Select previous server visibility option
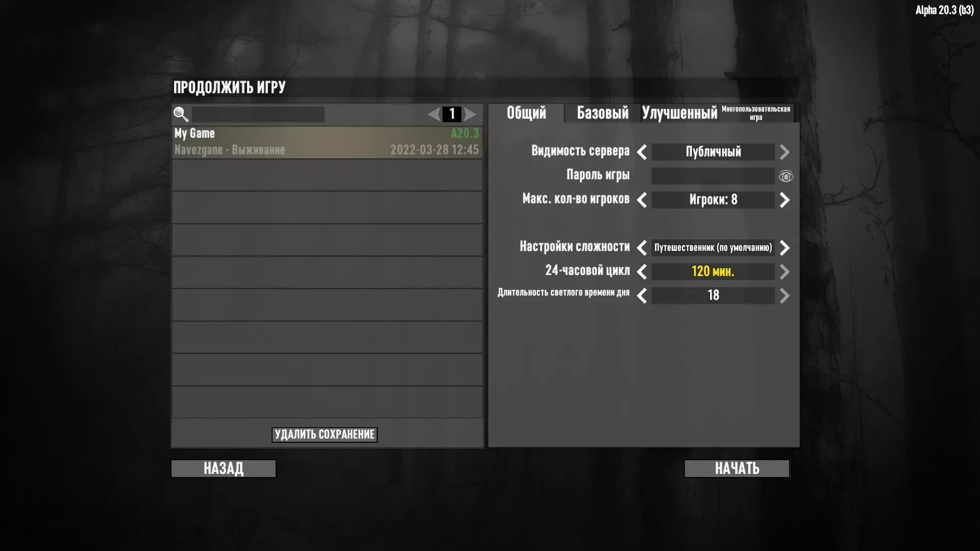 click(642, 152)
